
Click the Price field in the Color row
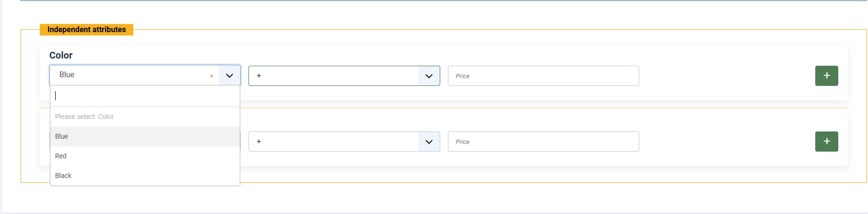pyautogui.click(x=543, y=76)
